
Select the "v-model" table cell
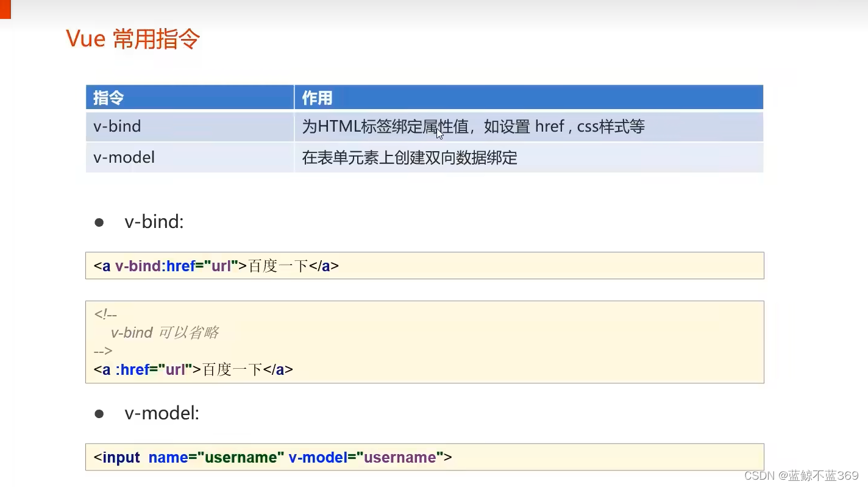(x=190, y=157)
